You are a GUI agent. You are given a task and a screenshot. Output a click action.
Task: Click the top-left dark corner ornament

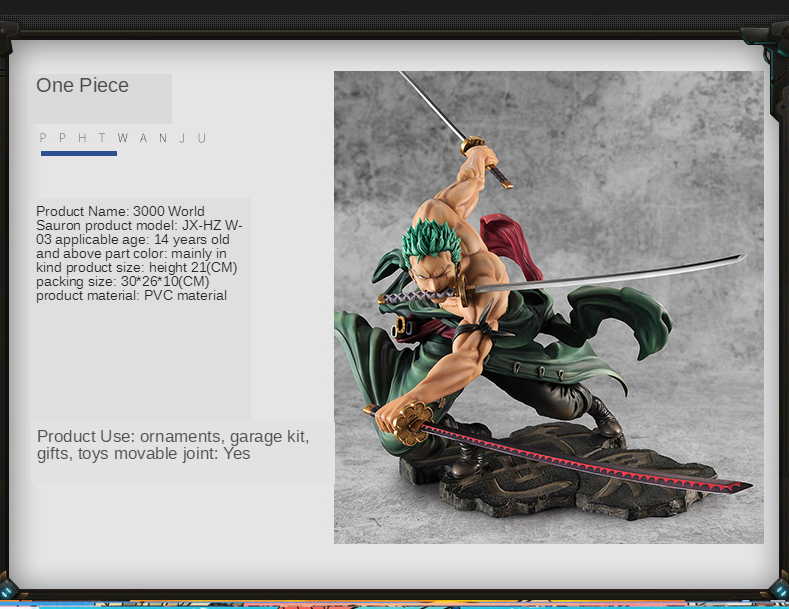point(8,40)
